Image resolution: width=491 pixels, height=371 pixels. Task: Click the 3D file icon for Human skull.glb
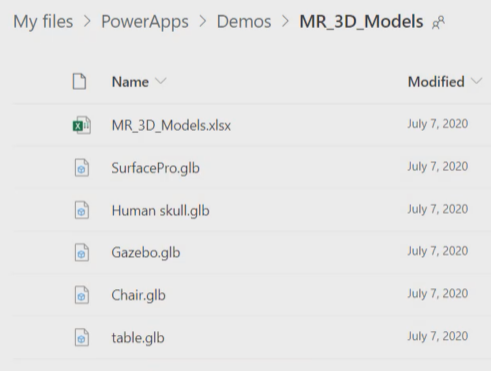(x=82, y=210)
